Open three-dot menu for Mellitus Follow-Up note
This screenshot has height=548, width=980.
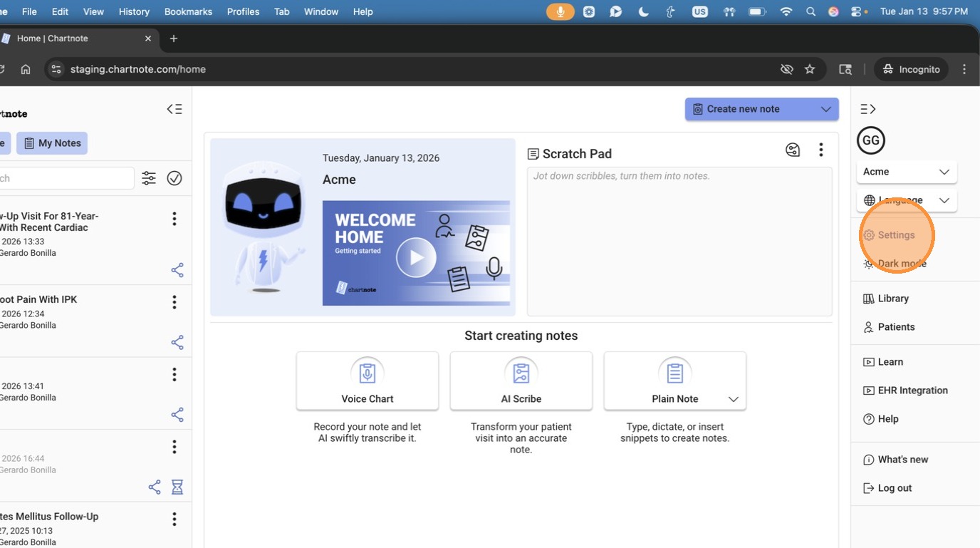[174, 519]
